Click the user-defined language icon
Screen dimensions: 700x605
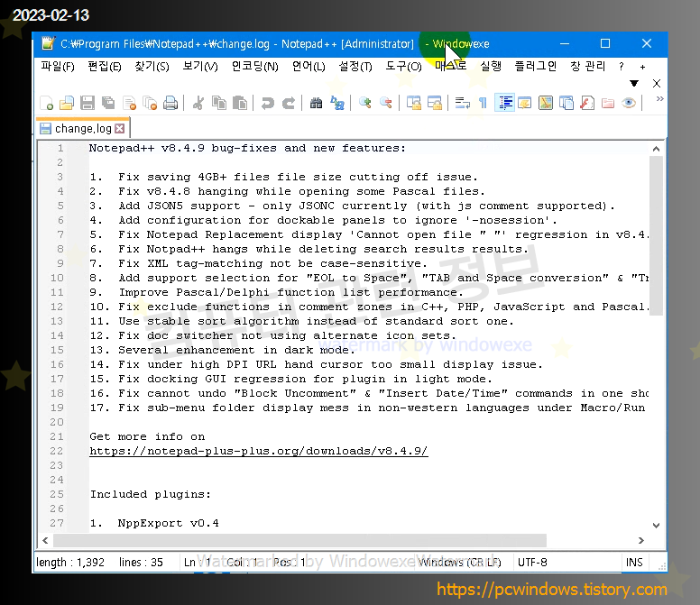[525, 103]
